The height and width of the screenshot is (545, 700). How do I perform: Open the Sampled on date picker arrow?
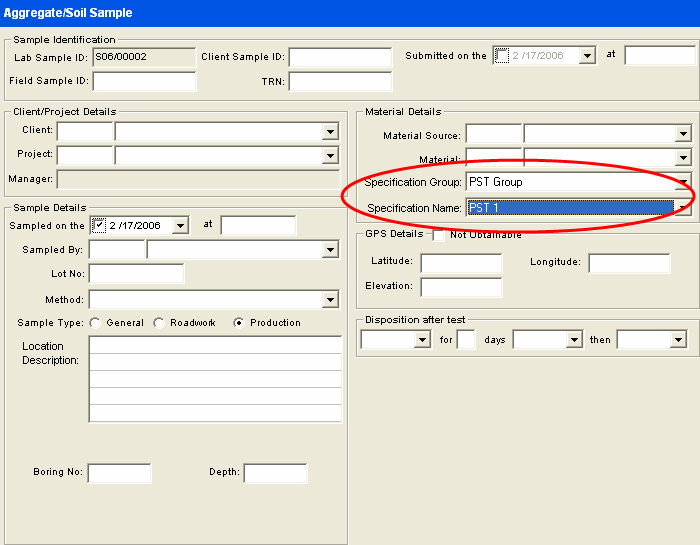[180, 226]
